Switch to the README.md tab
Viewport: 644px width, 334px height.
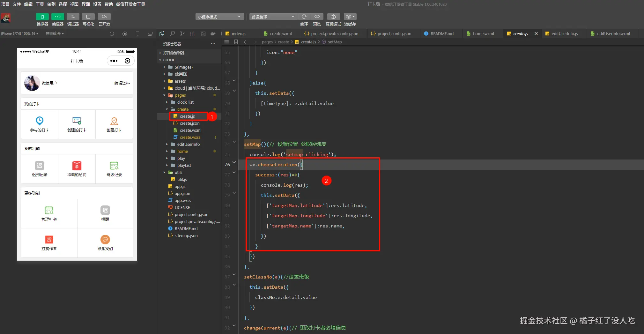pyautogui.click(x=442, y=33)
